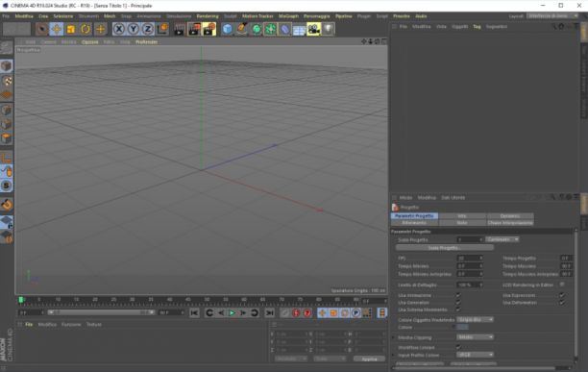
Task: Open the MoGraph menu
Action: click(x=288, y=16)
